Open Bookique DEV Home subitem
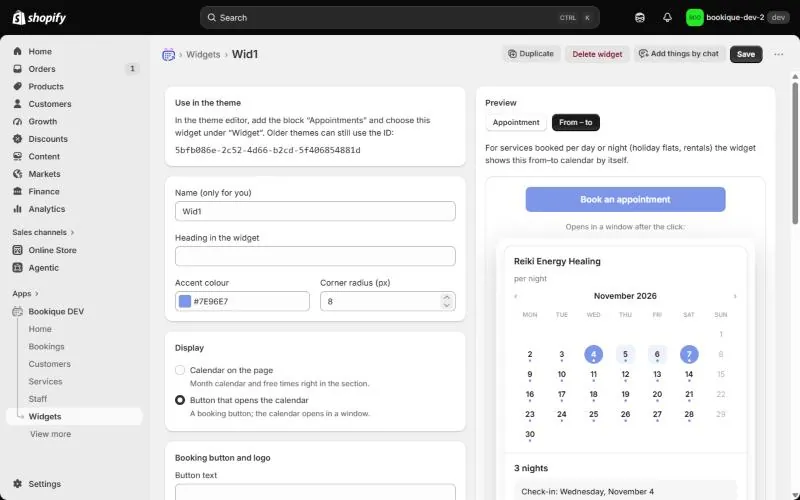Screen dimensions: 800x500 [40, 329]
